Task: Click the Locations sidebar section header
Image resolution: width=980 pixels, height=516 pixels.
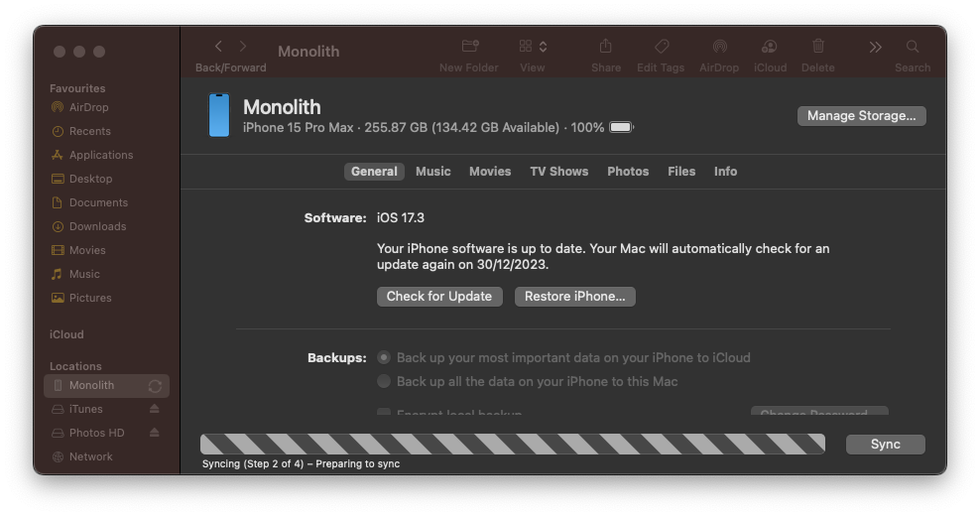Action: [x=75, y=366]
